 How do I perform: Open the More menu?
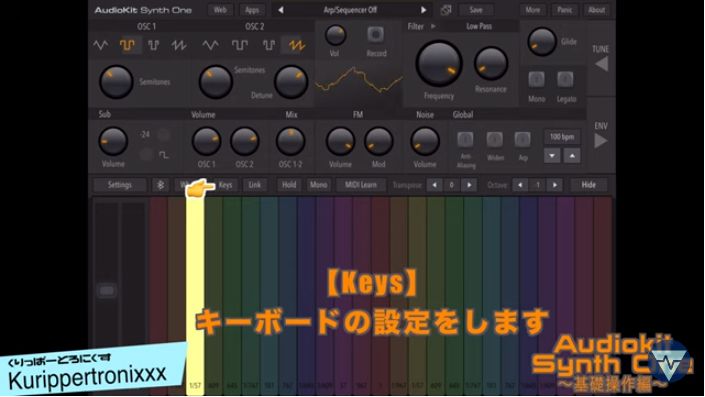pos(533,10)
